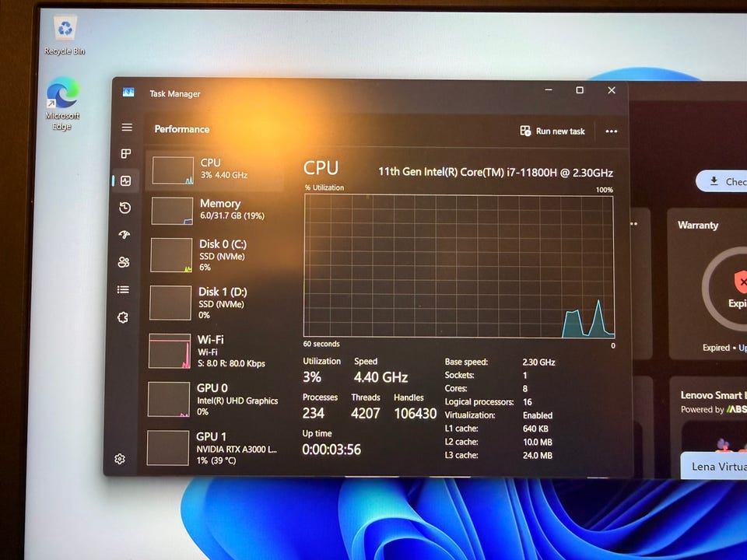The height and width of the screenshot is (560, 747).
Task: Click the Processes count 234
Action: pos(313,413)
